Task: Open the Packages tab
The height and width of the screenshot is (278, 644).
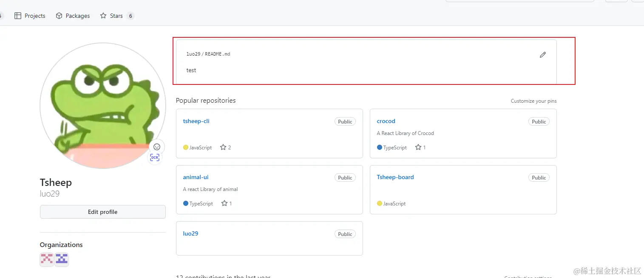Action: 73,16
